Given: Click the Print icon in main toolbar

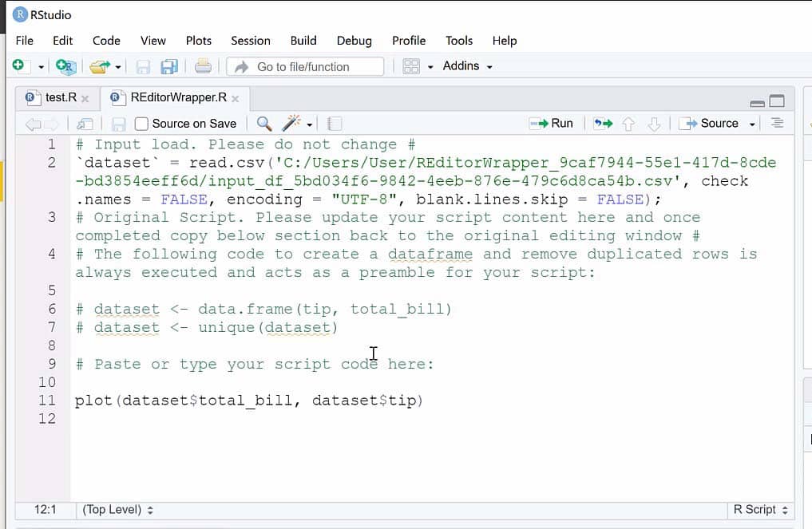Looking at the screenshot, I should (203, 66).
